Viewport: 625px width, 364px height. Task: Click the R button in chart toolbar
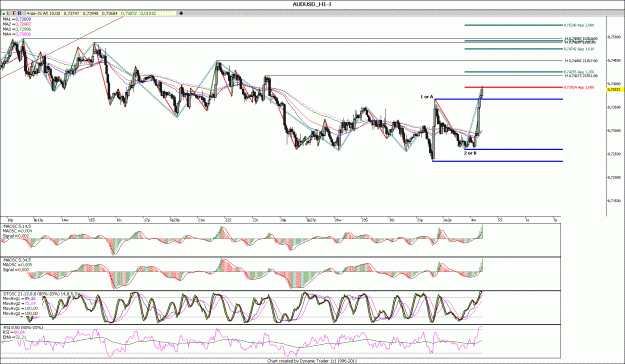coord(19,13)
